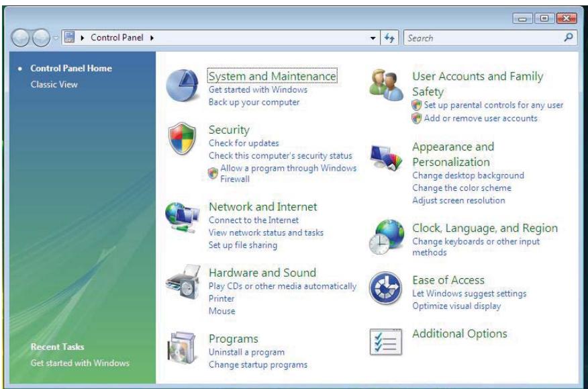Open the address bar history dropdown arrow

coord(373,38)
